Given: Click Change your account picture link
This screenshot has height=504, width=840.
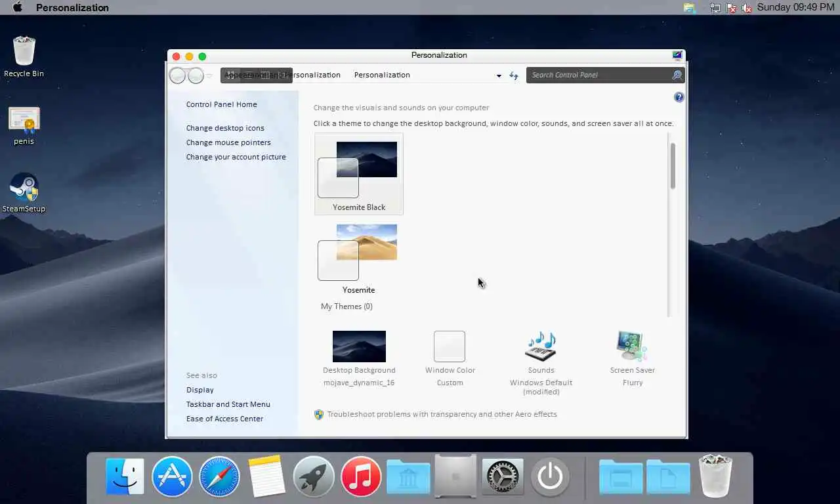Looking at the screenshot, I should click(x=236, y=157).
